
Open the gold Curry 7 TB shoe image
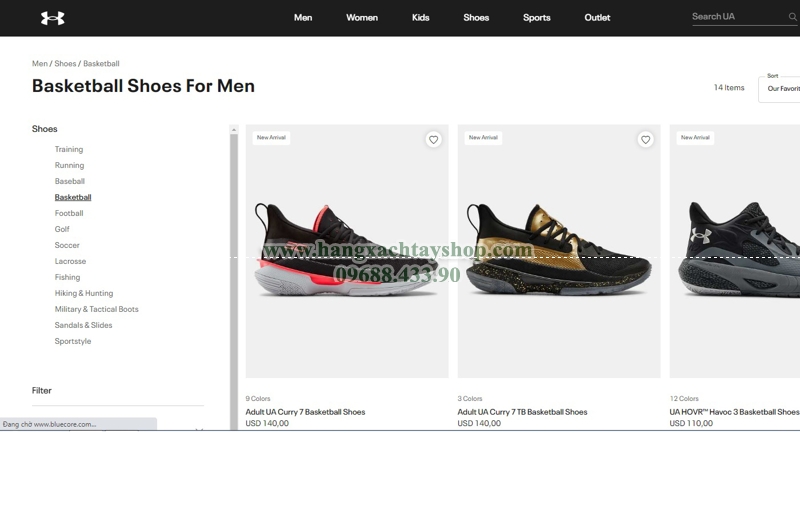(x=559, y=251)
